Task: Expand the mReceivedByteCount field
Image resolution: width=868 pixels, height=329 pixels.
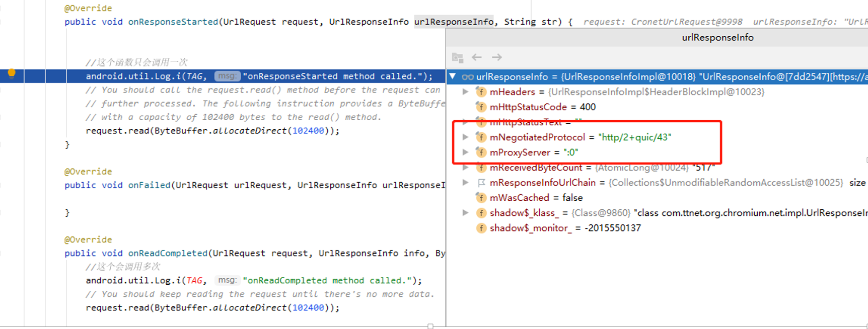Action: pos(466,167)
